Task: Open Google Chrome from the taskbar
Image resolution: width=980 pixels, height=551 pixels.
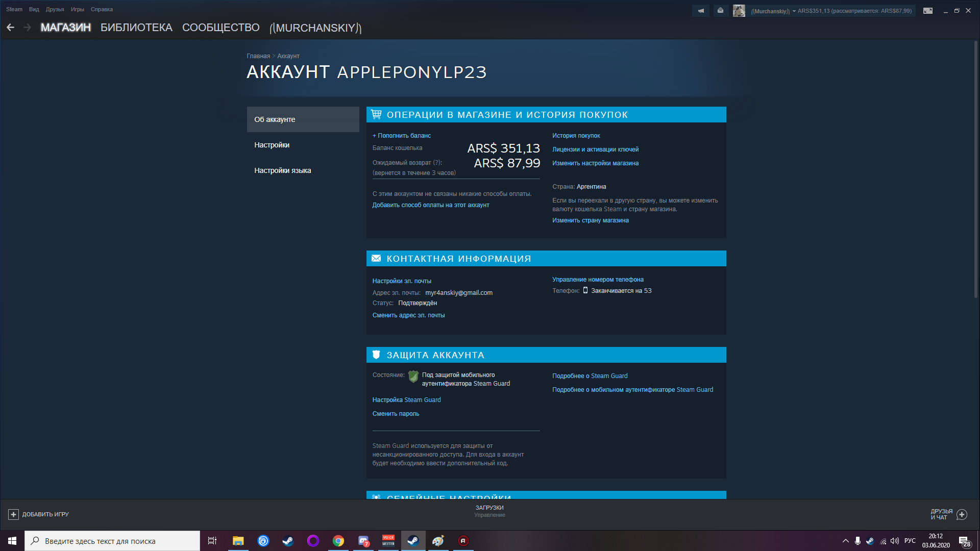Action: click(338, 541)
